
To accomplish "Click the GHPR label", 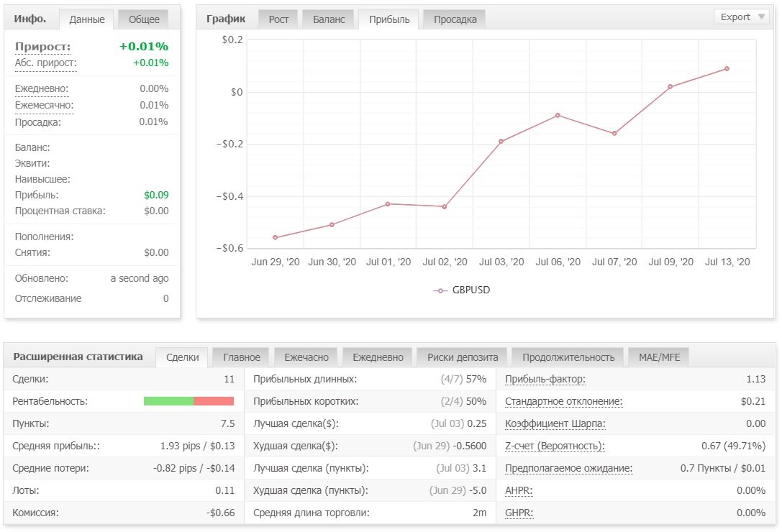I will pyautogui.click(x=519, y=513).
